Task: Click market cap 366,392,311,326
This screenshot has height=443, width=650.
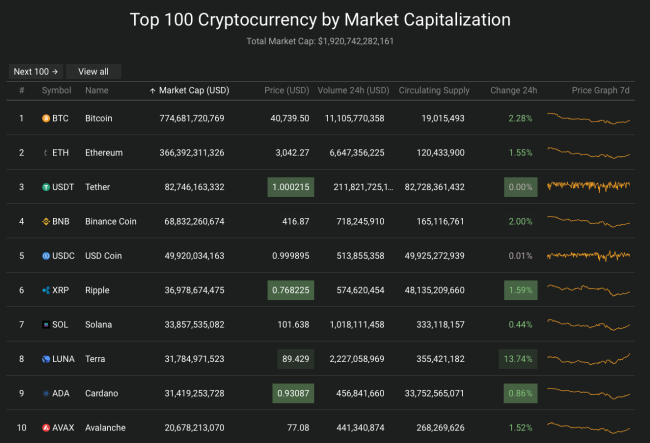Action: [192, 153]
